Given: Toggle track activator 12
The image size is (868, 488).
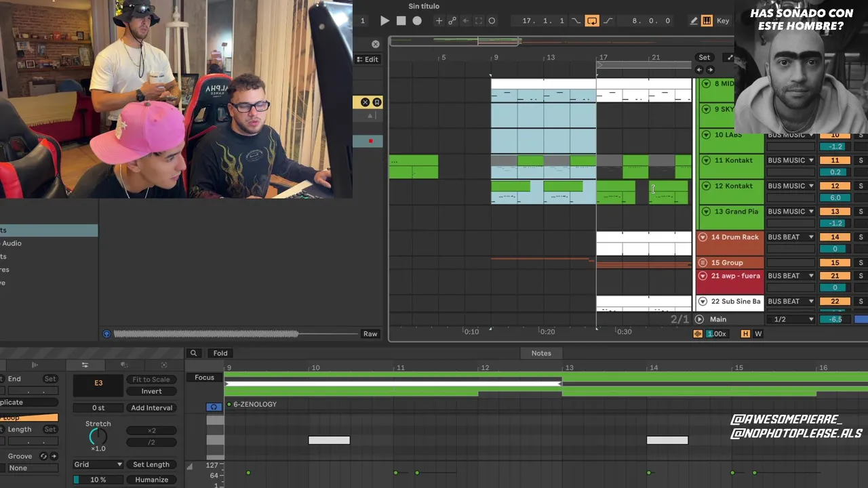Looking at the screenshot, I should pos(835,186).
